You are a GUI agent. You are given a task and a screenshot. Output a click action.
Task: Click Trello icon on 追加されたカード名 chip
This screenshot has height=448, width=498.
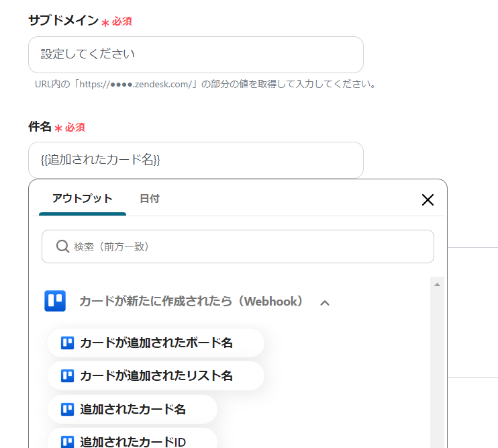[x=67, y=408]
